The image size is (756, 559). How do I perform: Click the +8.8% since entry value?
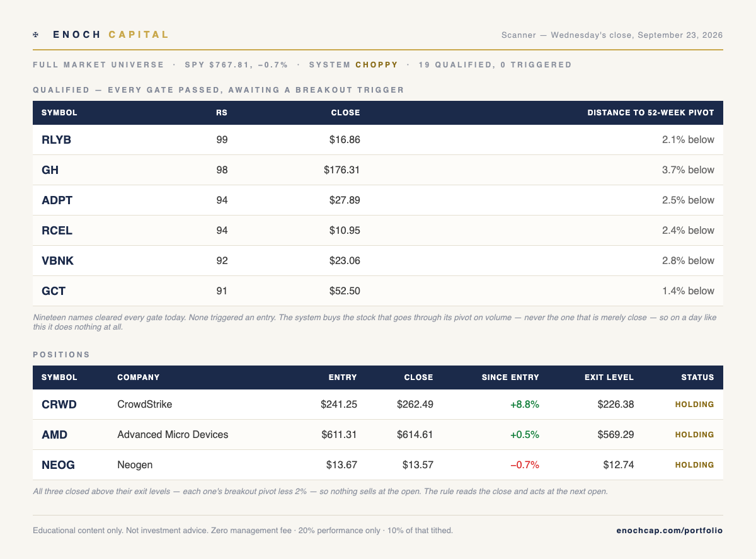pyautogui.click(x=525, y=405)
